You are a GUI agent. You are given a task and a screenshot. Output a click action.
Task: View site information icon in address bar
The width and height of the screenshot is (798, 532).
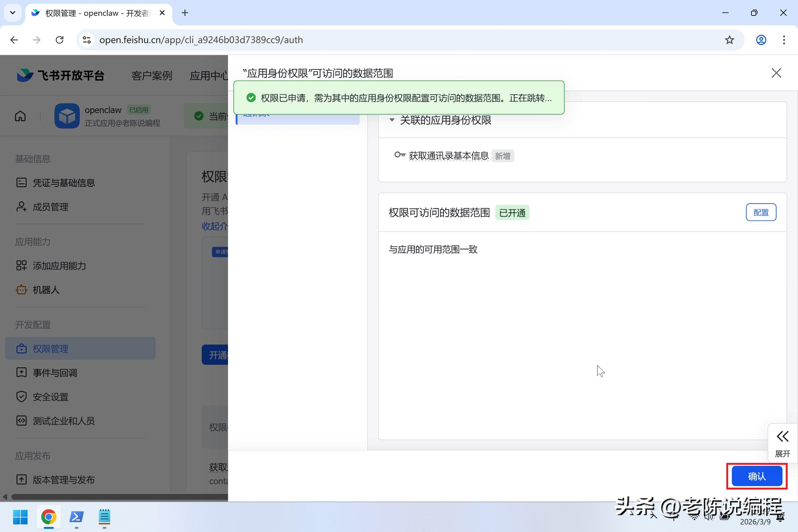point(87,40)
